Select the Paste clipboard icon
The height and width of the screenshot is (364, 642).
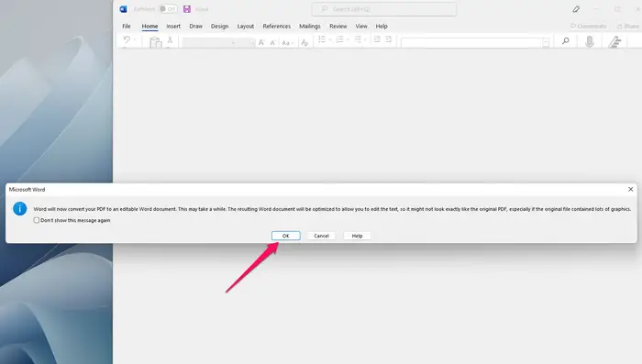tap(155, 42)
